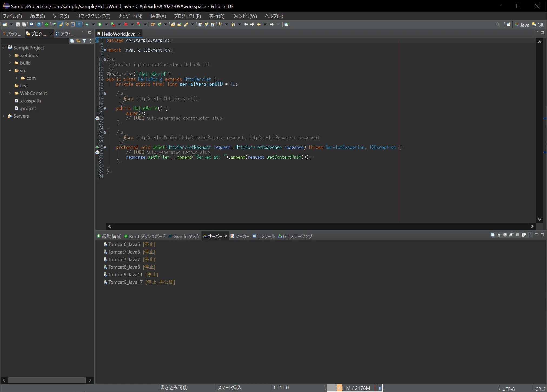Click the red Stop square toolbar icon

click(x=126, y=25)
